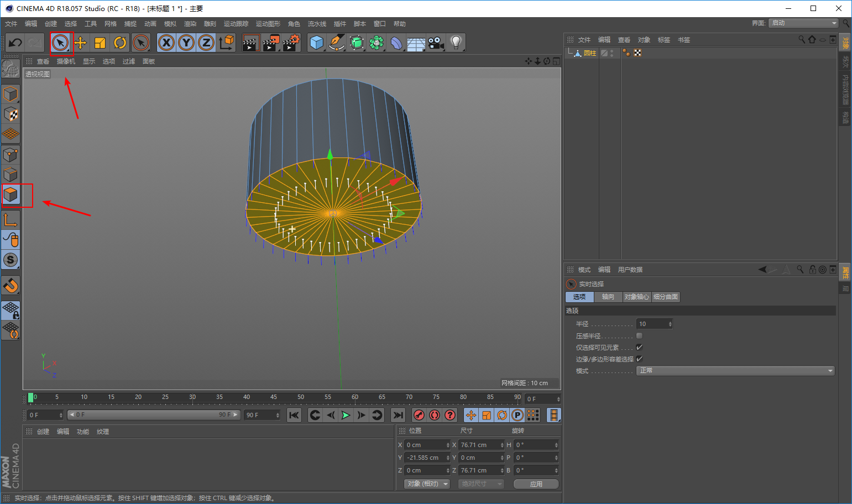Switch to Polygons mode in left palette
Viewport: 852px width, 504px height.
pyautogui.click(x=11, y=195)
